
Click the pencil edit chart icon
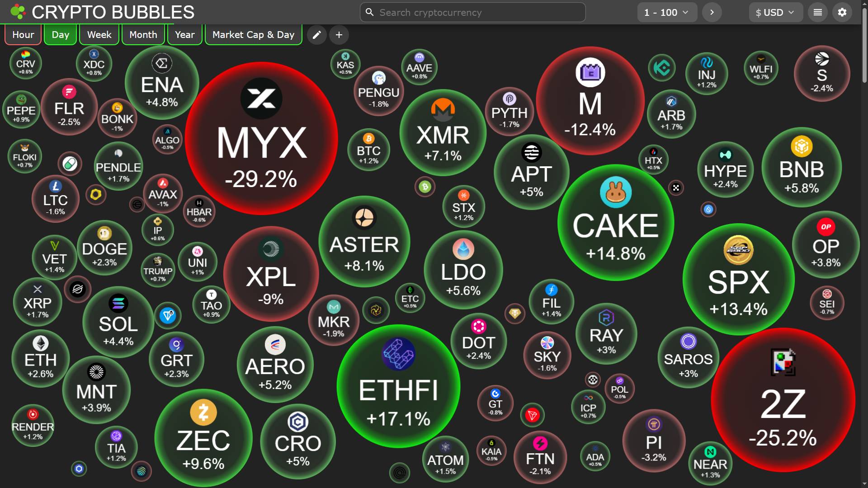coord(316,35)
